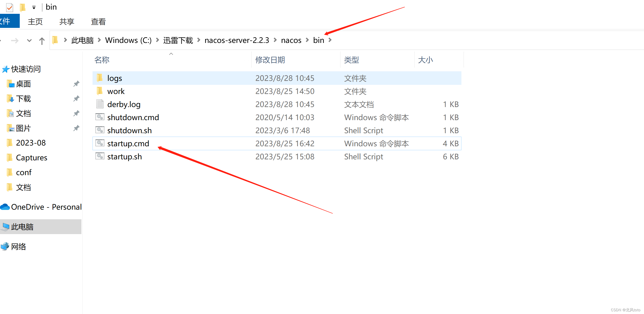Switch to the 主页 ribbon tab
Viewport: 644px width, 314px height.
(x=35, y=21)
